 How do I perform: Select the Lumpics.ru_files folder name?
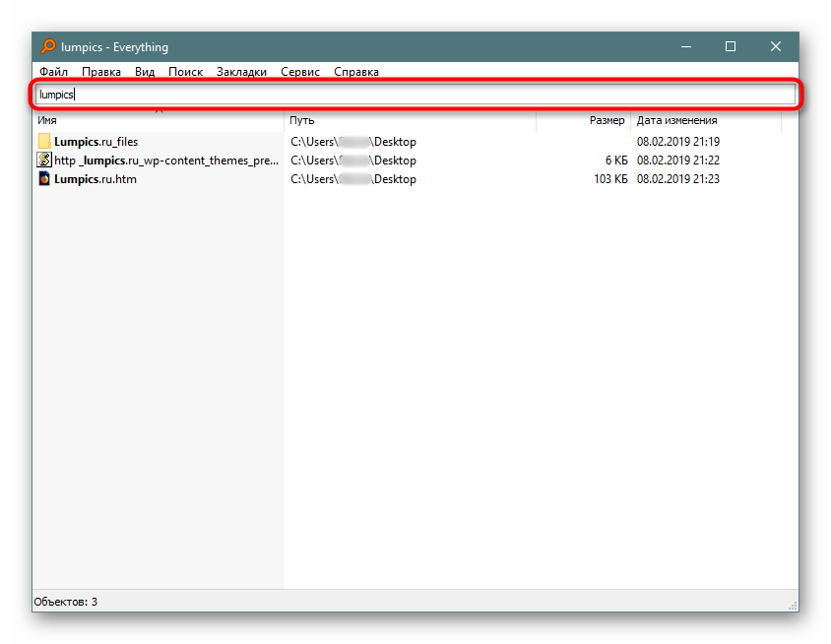(x=96, y=142)
